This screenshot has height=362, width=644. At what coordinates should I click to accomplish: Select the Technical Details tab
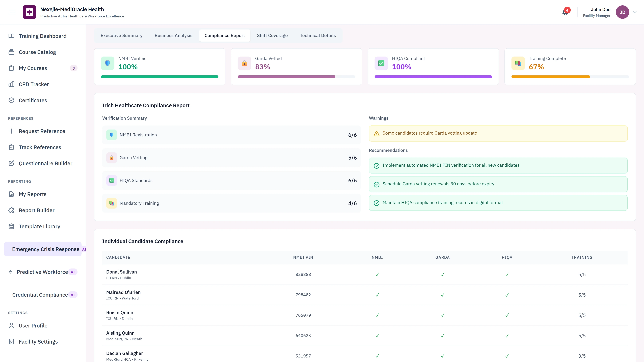318,36
